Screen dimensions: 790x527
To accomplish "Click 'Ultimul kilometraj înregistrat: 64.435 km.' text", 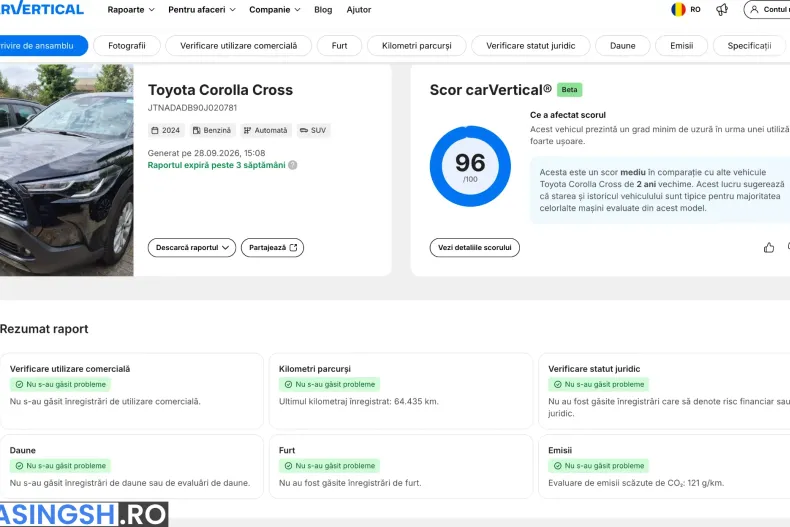I will coord(359,402).
